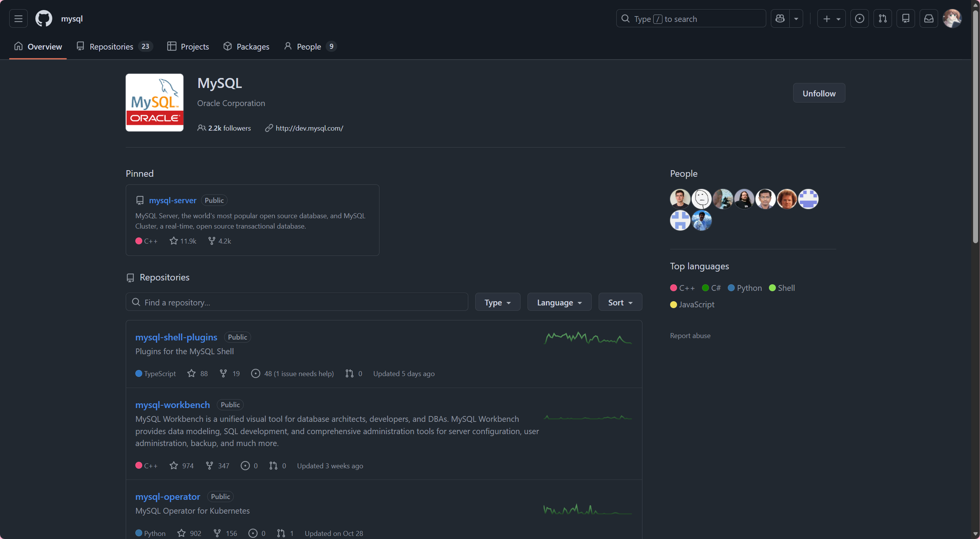Viewport: 980px width, 539px height.
Task: Switch to the Overview tab
Action: coord(38,46)
